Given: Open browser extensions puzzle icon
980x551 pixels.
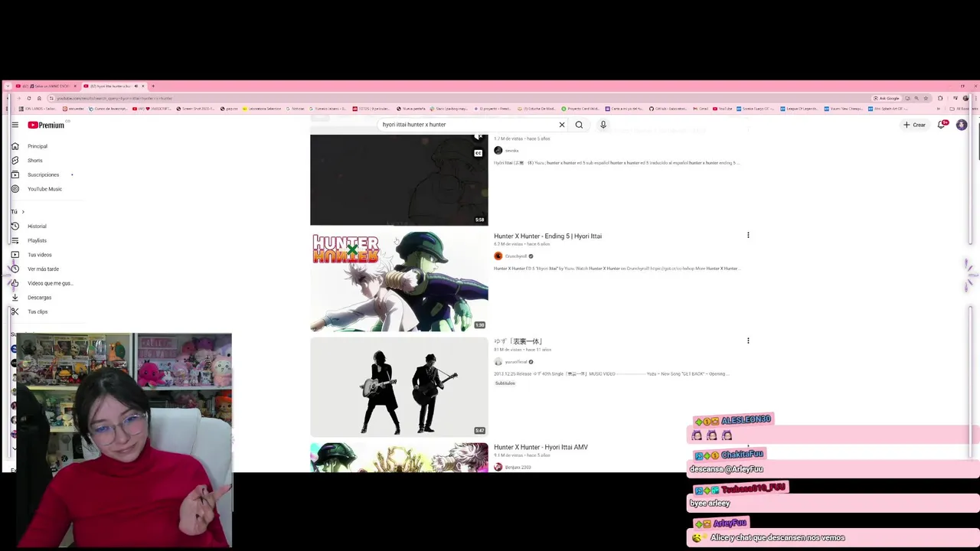Looking at the screenshot, I should tap(940, 98).
